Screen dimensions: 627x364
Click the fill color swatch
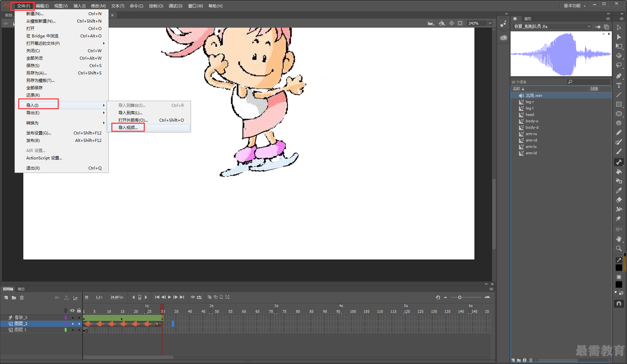(619, 284)
